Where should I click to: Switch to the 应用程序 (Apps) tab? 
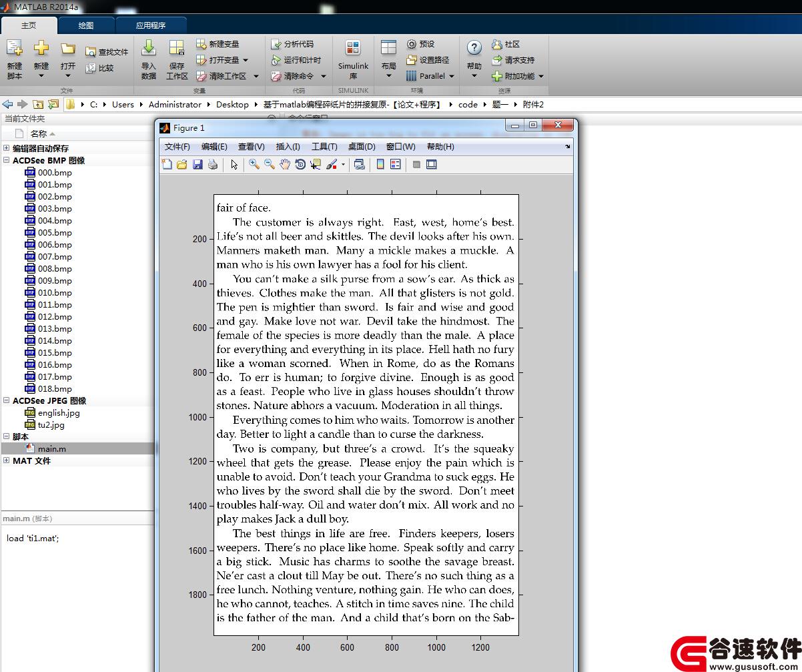point(151,25)
